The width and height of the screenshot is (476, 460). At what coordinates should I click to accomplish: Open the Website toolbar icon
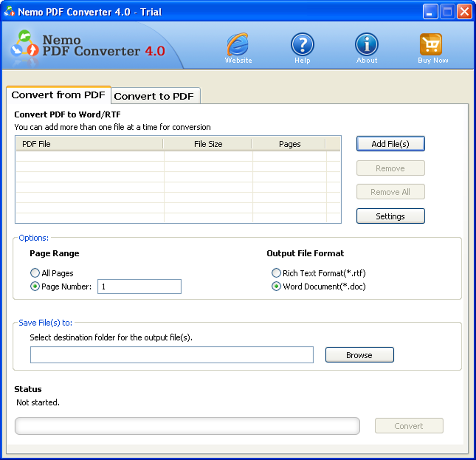tap(238, 48)
